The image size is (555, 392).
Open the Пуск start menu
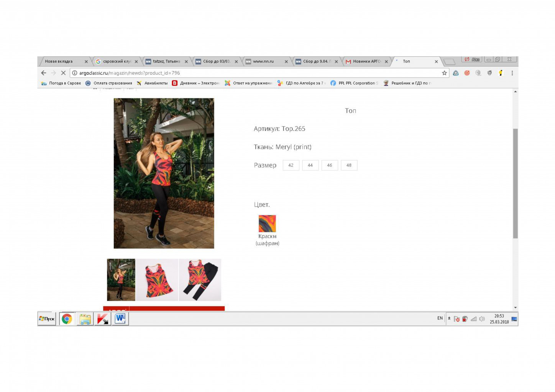47,318
